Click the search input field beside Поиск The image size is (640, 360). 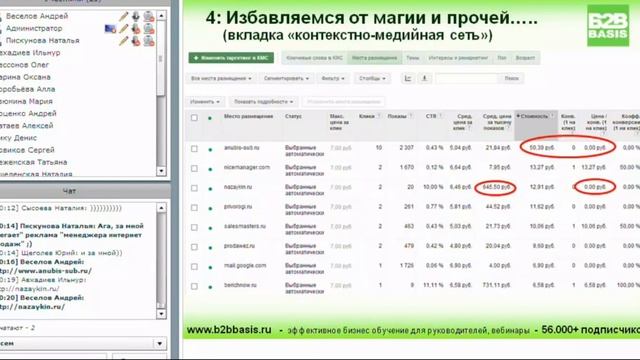point(467,78)
